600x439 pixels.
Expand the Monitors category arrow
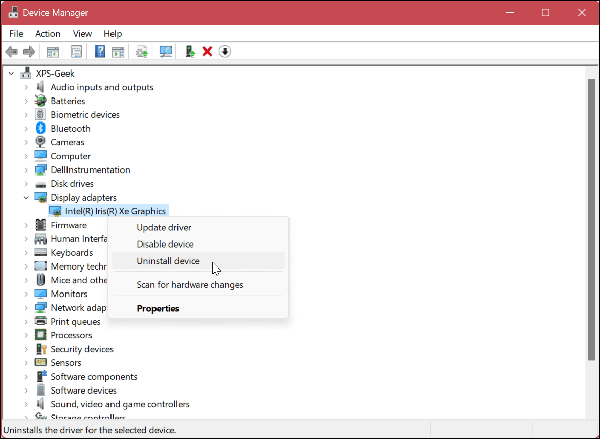click(x=26, y=294)
